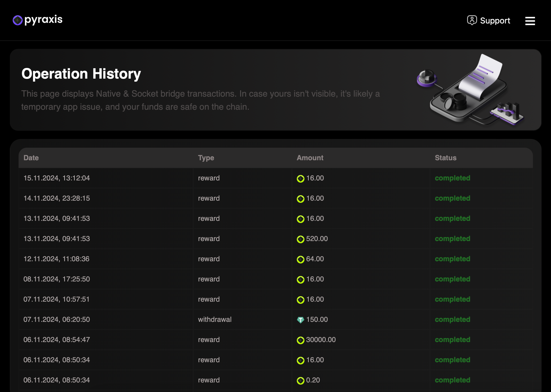Viewport: 551px width, 392px height.
Task: Click the Amount column header
Action: pyautogui.click(x=310, y=158)
